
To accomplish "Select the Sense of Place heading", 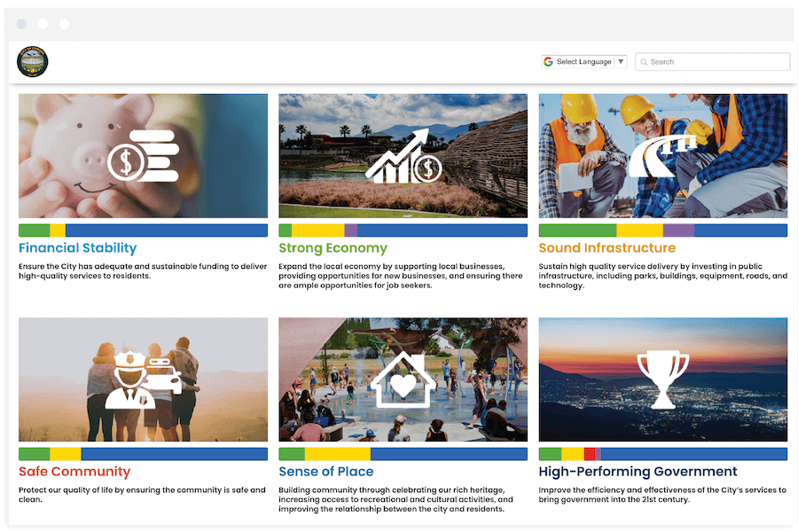I will (325, 472).
